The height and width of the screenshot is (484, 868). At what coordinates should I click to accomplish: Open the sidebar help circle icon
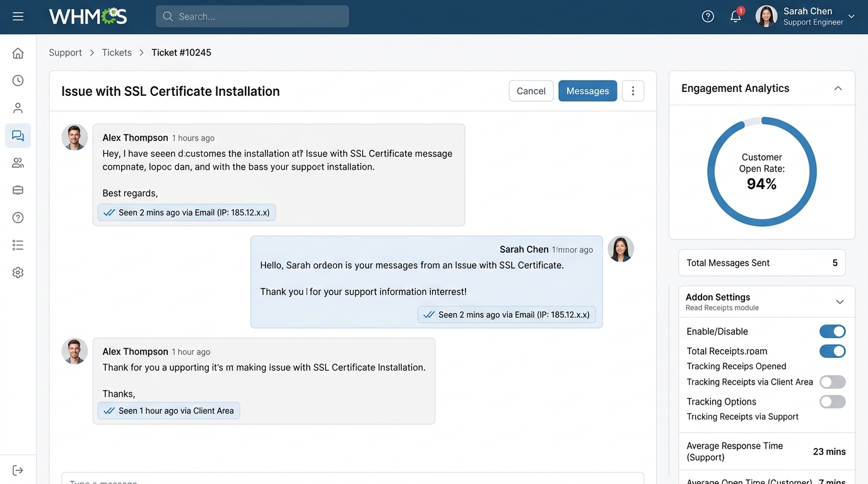point(18,218)
